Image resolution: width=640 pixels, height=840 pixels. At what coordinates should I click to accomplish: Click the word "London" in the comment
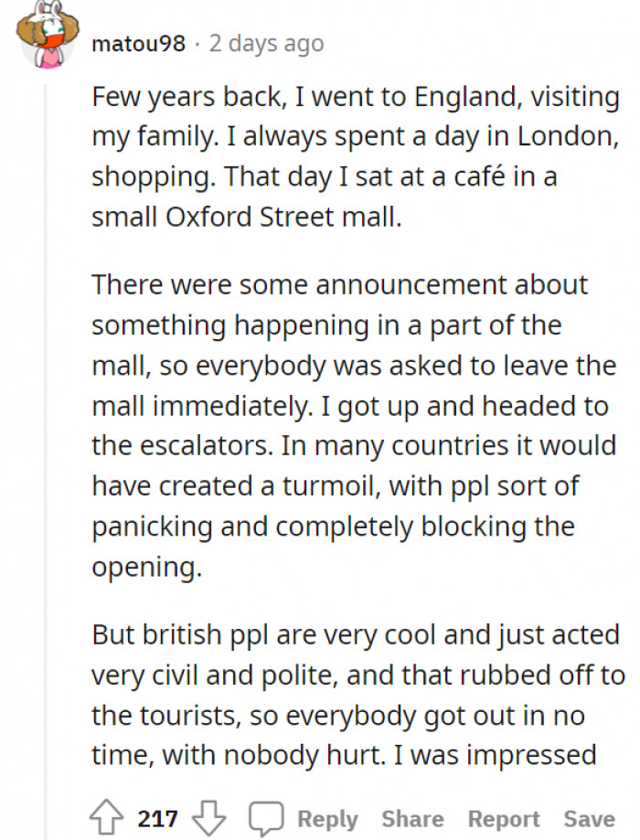pyautogui.click(x=564, y=136)
